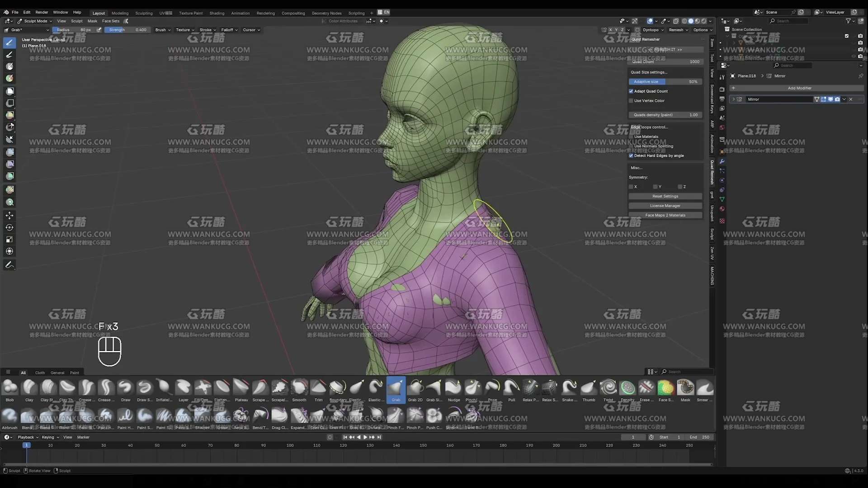
Task: Select the Pose sculpt brush
Action: [492, 390]
